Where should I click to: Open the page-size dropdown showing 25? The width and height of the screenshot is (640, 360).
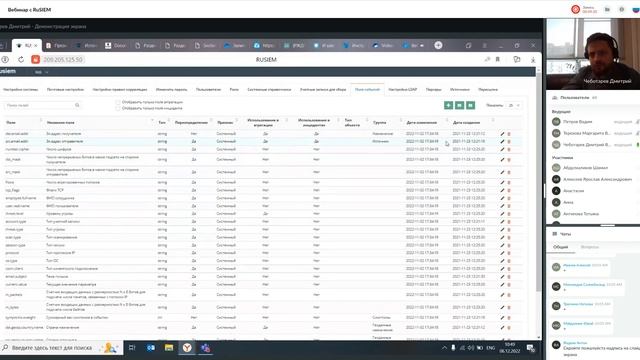pyautogui.click(x=514, y=105)
